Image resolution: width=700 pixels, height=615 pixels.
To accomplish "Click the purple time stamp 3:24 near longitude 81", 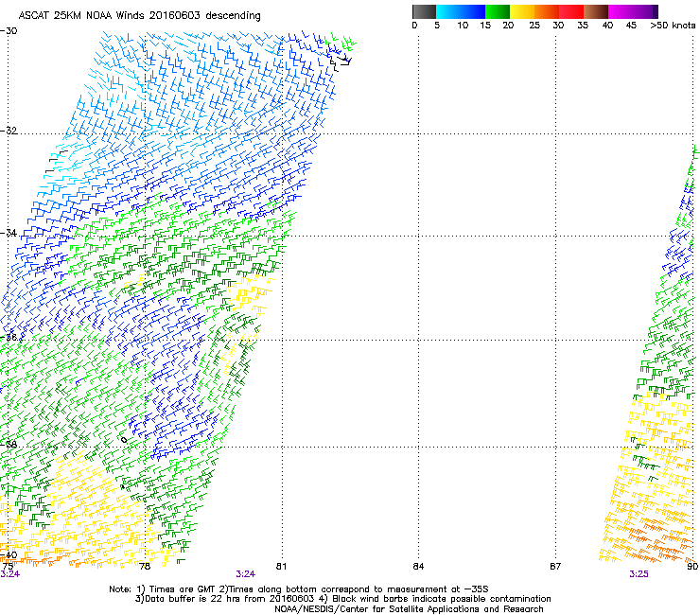I will point(246,574).
